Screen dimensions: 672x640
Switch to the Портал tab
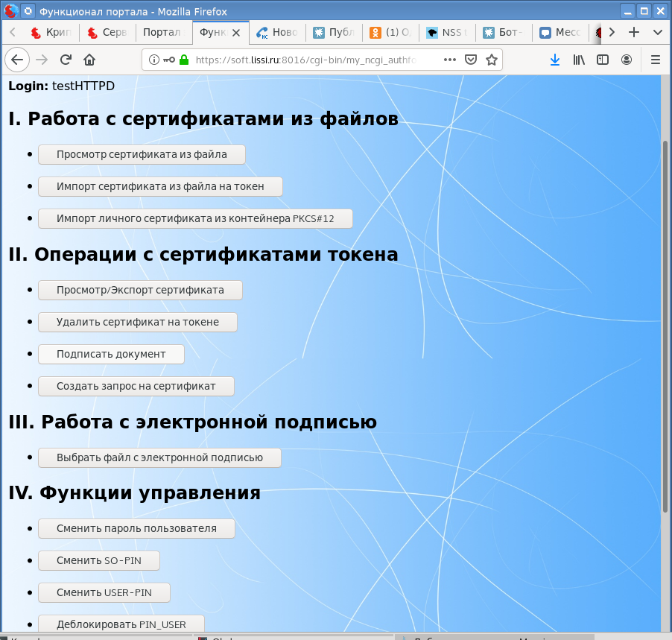pyautogui.click(x=162, y=33)
